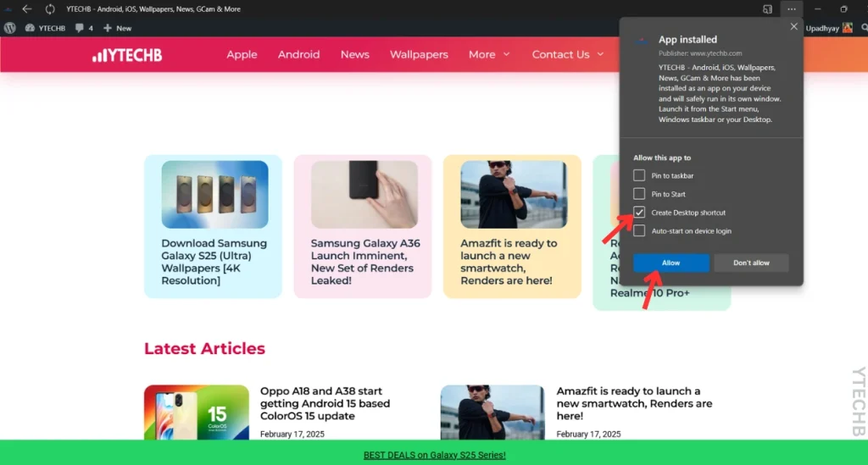This screenshot has height=465, width=868.
Task: Open Oppo A18 and A38 article headline
Action: coord(325,403)
